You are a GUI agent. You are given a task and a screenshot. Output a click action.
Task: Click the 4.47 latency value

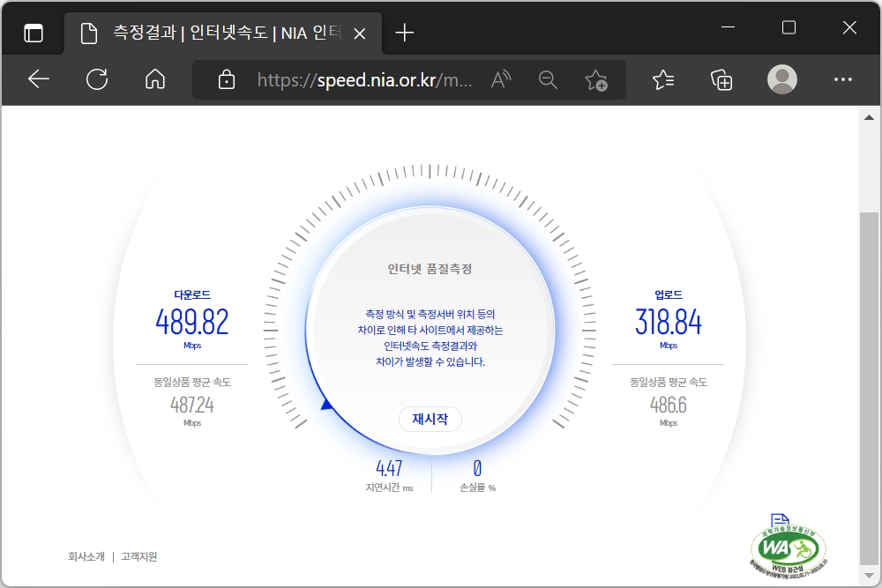pos(389,468)
